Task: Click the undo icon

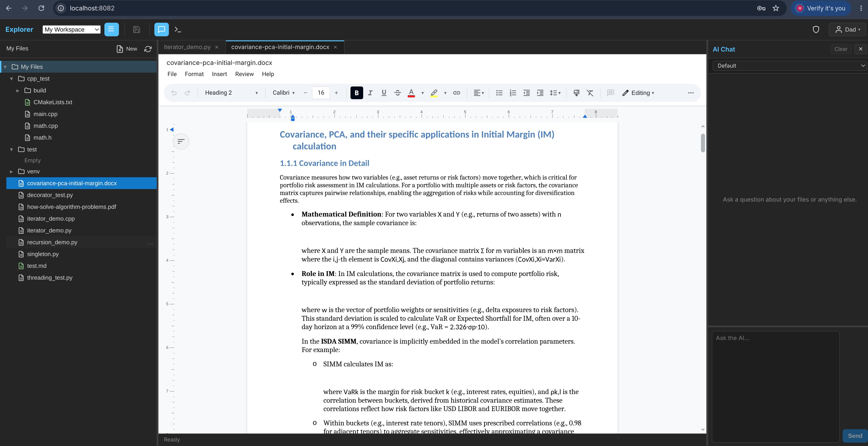Action: (174, 93)
